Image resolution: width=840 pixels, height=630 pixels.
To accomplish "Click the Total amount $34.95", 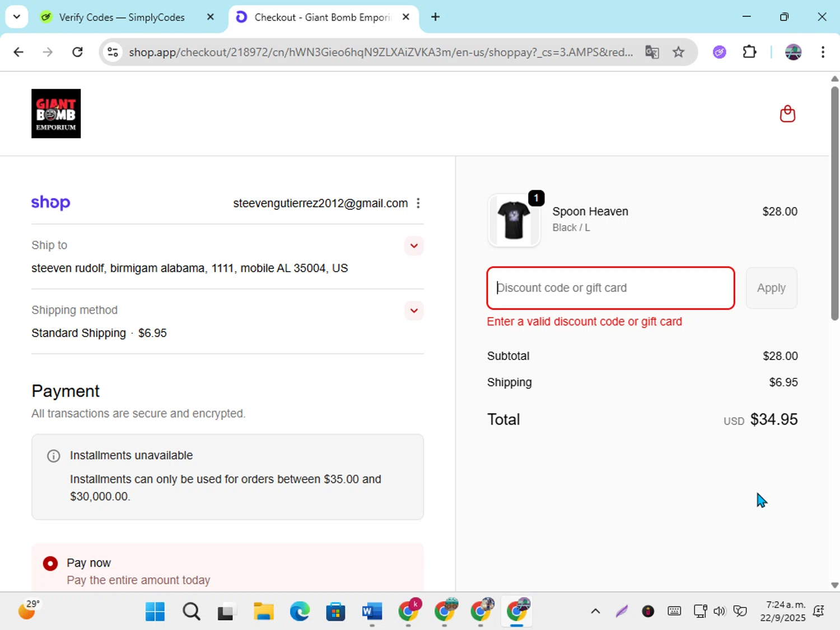I will point(773,419).
